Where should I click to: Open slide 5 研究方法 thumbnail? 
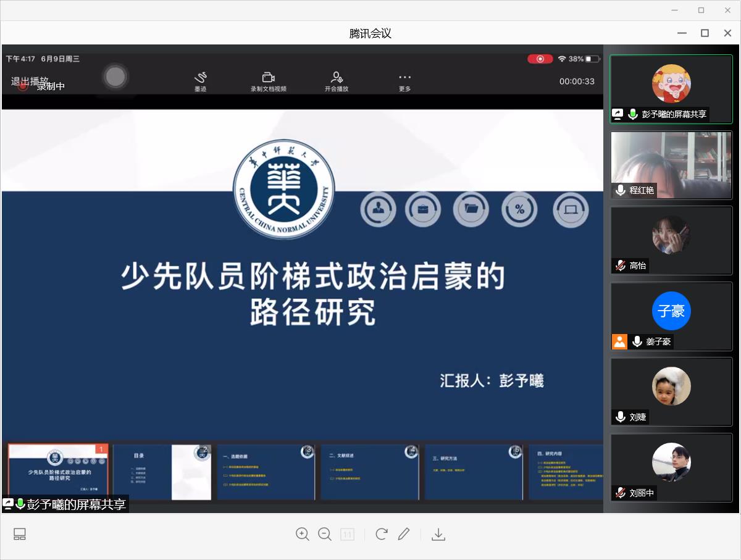coord(474,472)
